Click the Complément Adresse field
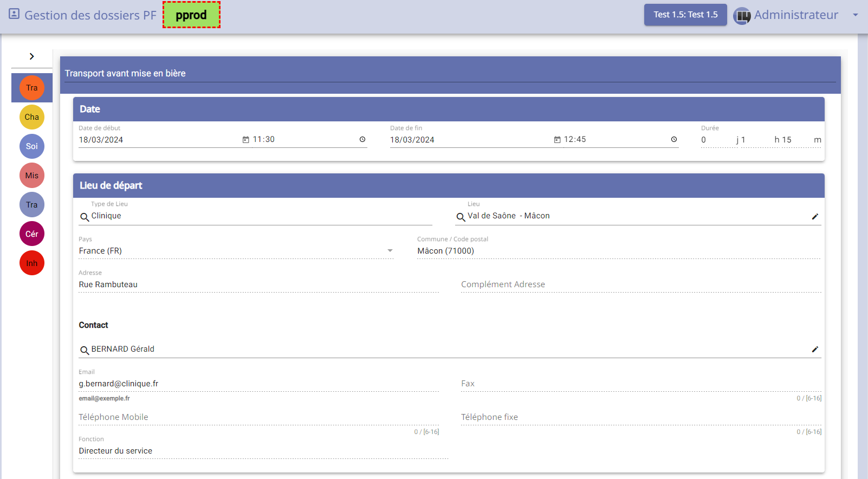The image size is (868, 479). (x=641, y=284)
